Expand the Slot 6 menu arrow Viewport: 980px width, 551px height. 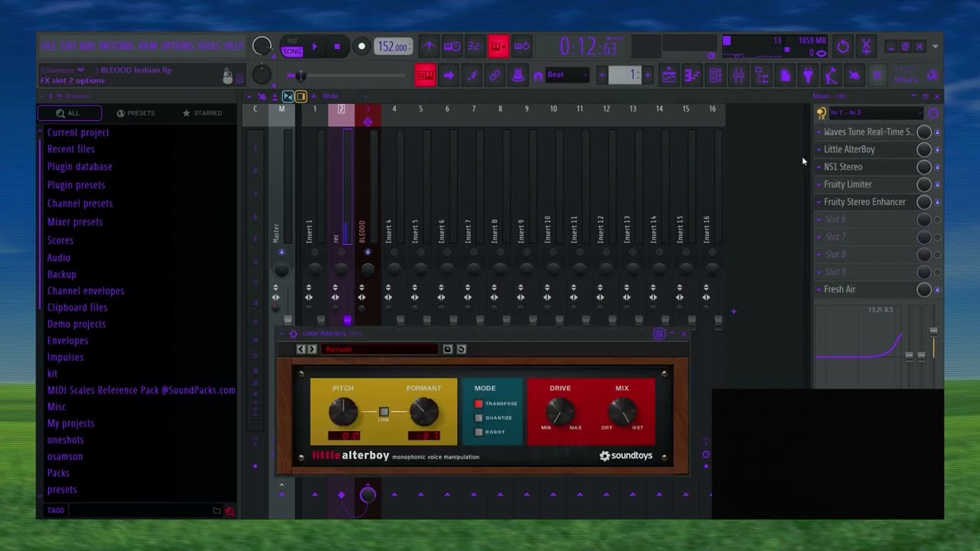[x=818, y=220]
